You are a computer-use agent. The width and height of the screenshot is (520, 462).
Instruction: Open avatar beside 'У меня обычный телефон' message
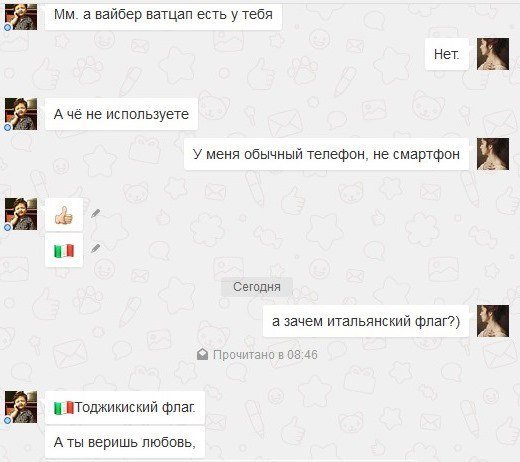493,154
